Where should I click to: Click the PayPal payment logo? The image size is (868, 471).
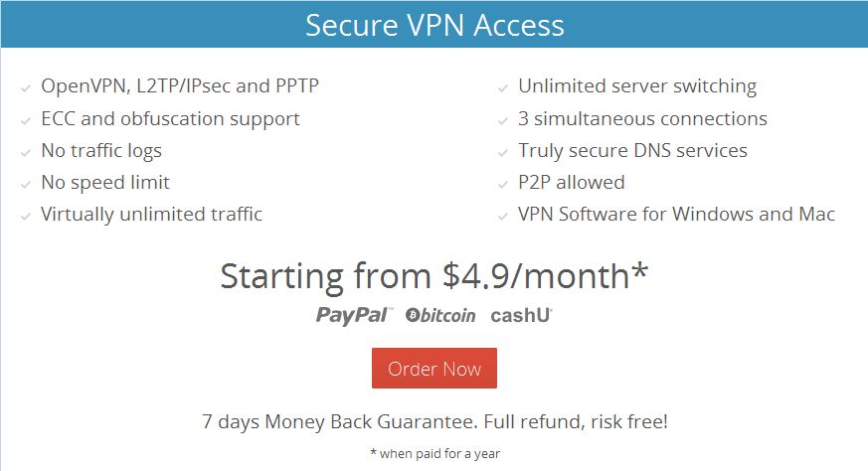coord(354,315)
